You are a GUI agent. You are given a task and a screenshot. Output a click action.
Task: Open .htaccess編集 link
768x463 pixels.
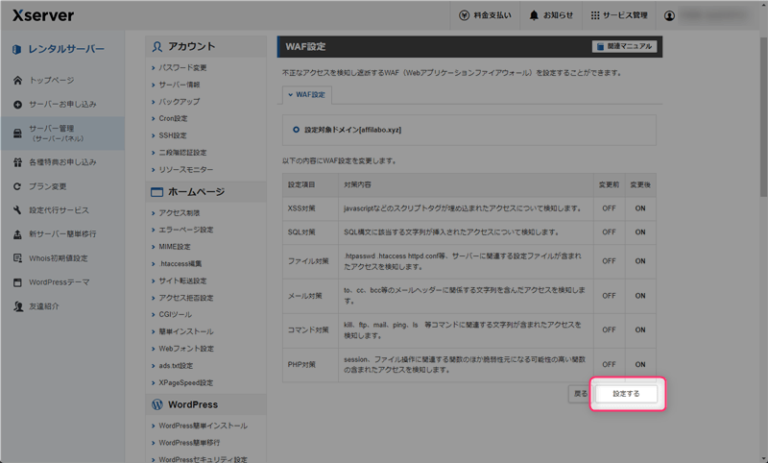181,263
